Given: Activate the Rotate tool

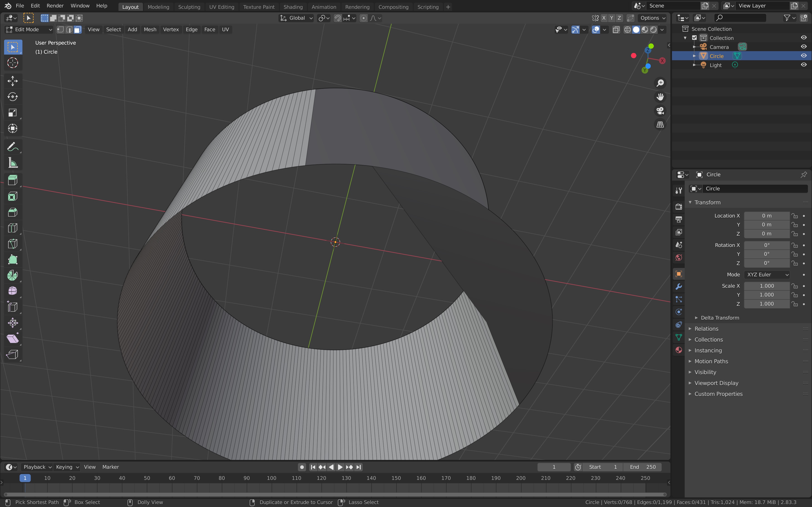Looking at the screenshot, I should (x=12, y=97).
